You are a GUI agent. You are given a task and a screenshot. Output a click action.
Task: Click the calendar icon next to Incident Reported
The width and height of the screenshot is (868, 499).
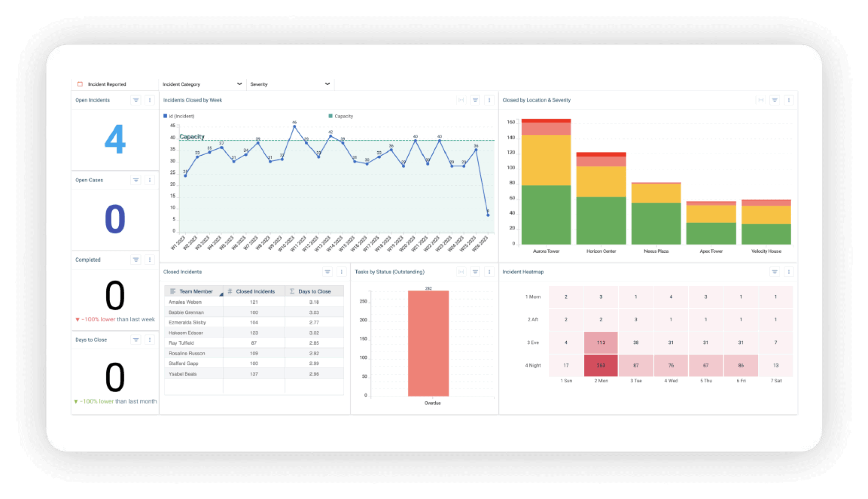[79, 84]
